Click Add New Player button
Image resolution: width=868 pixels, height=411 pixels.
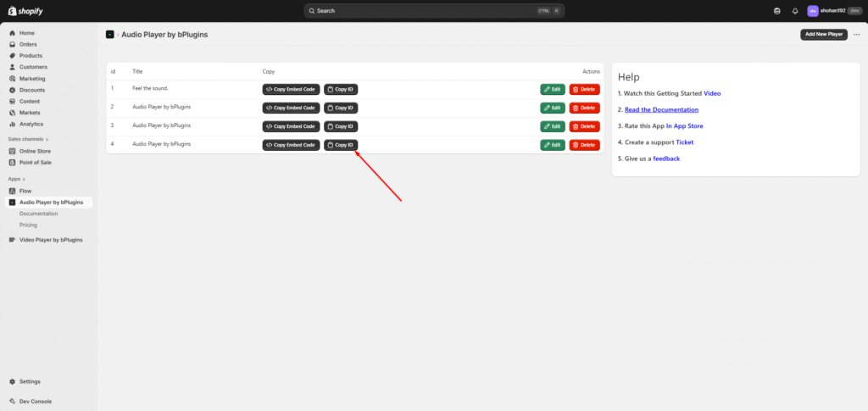[x=823, y=35]
